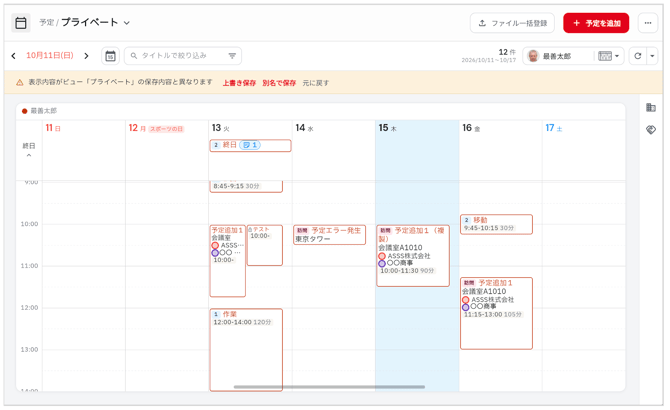The width and height of the screenshot is (670, 410).
Task: Open 作業 12:00-14:00 event
Action: pyautogui.click(x=246, y=349)
